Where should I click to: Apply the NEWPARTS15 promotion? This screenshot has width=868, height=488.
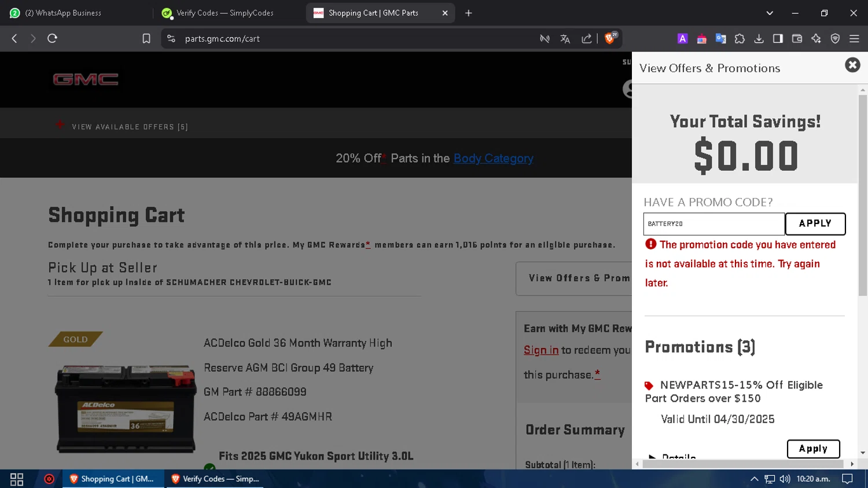point(813,449)
